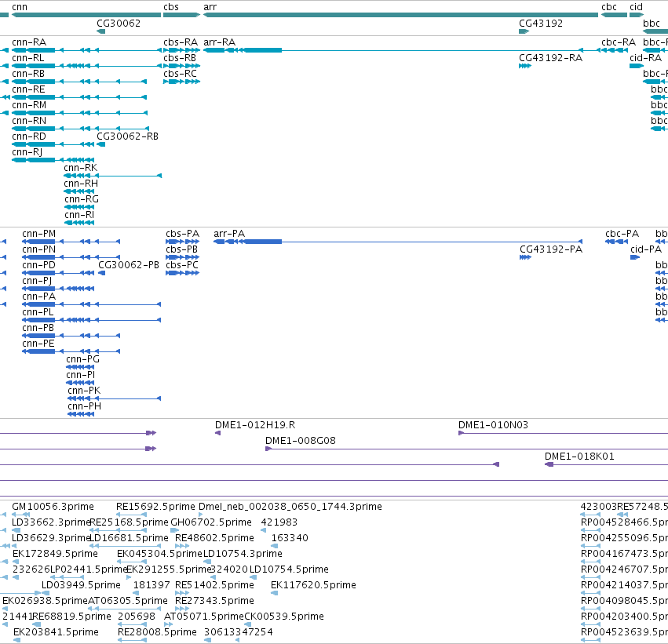Select the cbs gene label

(x=171, y=7)
